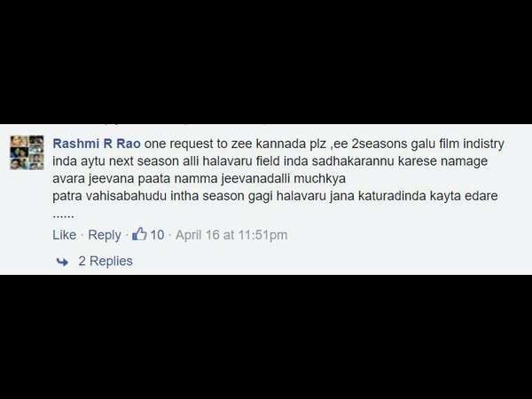
Task: Click the '2seasons' text in the first line
Action: (x=379, y=144)
